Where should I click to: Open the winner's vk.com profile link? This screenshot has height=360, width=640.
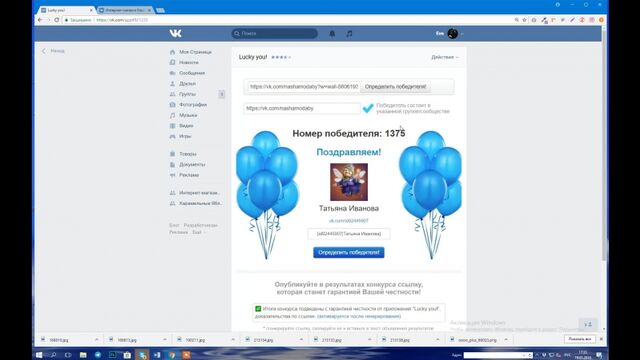tap(349, 221)
